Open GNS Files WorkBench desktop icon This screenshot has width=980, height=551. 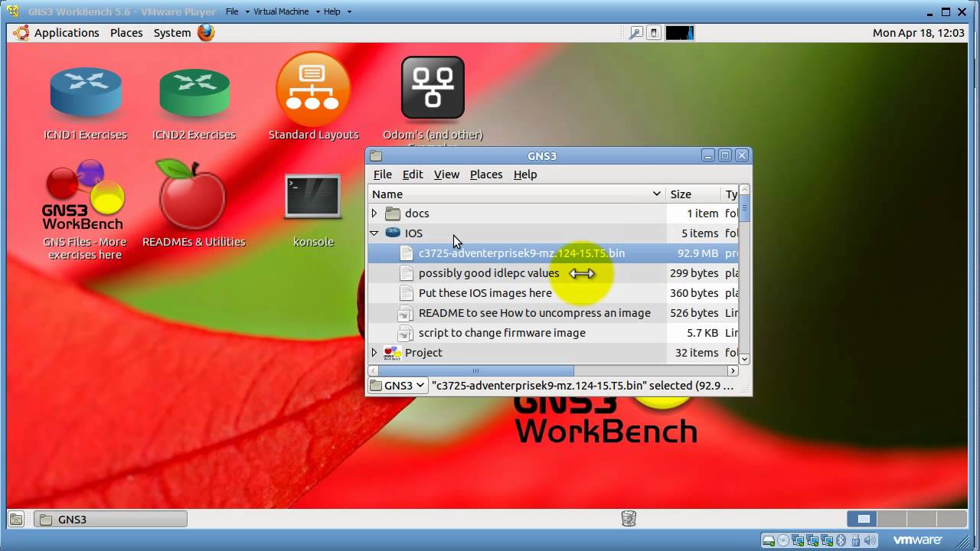[x=84, y=194]
